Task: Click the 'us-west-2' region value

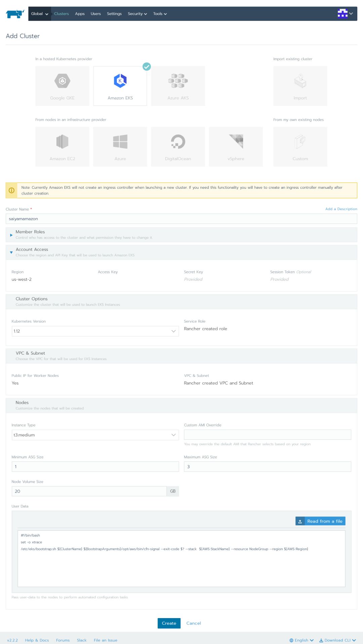Action: tap(22, 279)
